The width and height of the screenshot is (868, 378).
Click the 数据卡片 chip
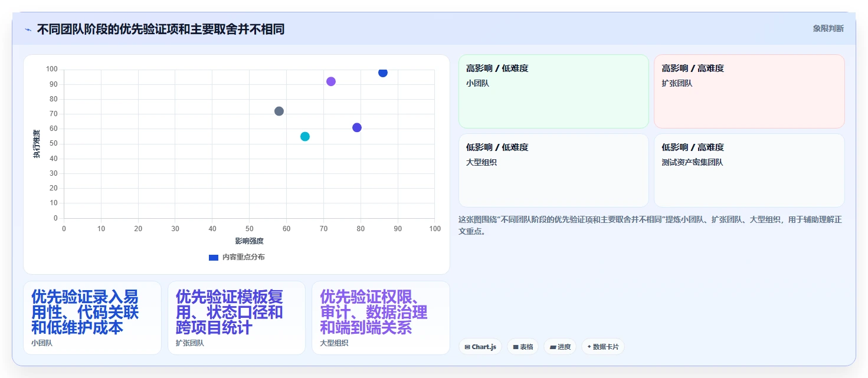(x=602, y=347)
